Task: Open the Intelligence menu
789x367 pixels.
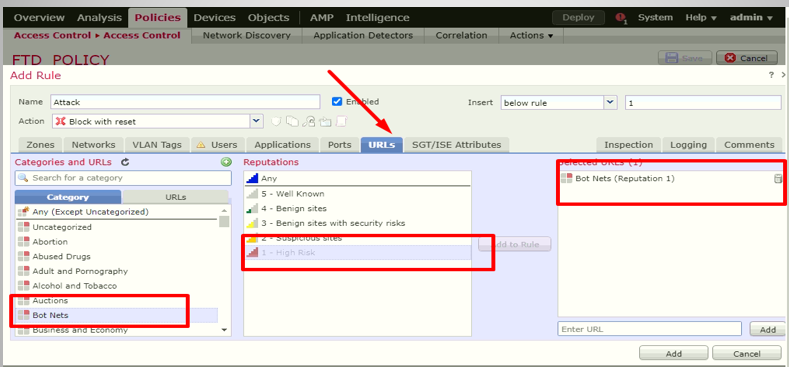Action: point(377,18)
